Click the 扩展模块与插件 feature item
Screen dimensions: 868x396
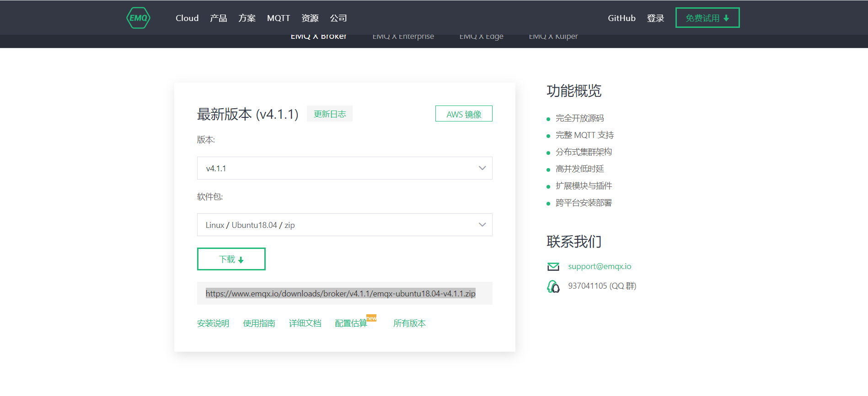click(584, 186)
